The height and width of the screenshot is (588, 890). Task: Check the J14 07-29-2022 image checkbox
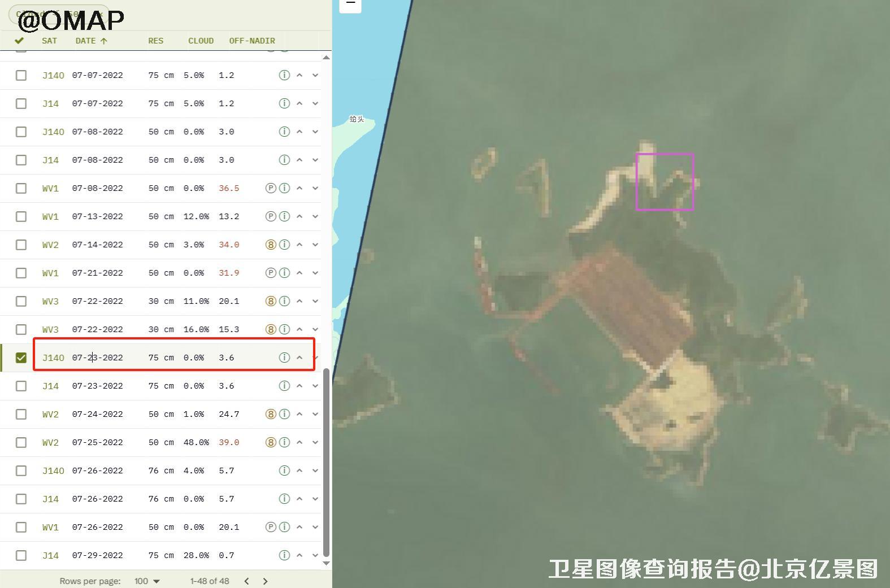click(21, 555)
